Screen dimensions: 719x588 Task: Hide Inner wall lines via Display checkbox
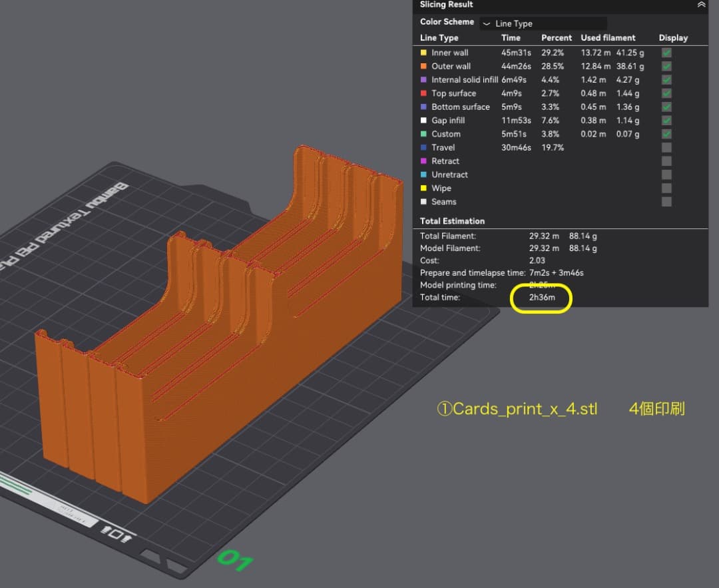pyautogui.click(x=666, y=53)
